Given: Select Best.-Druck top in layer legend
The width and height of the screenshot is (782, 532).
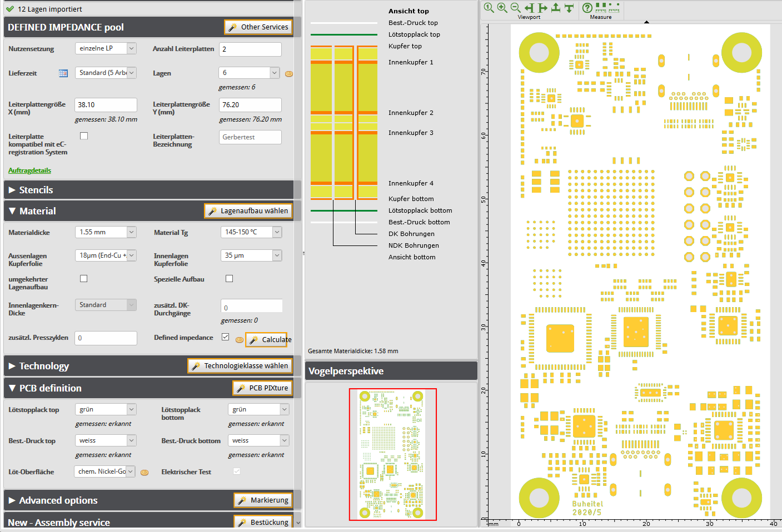Looking at the screenshot, I should tap(413, 23).
